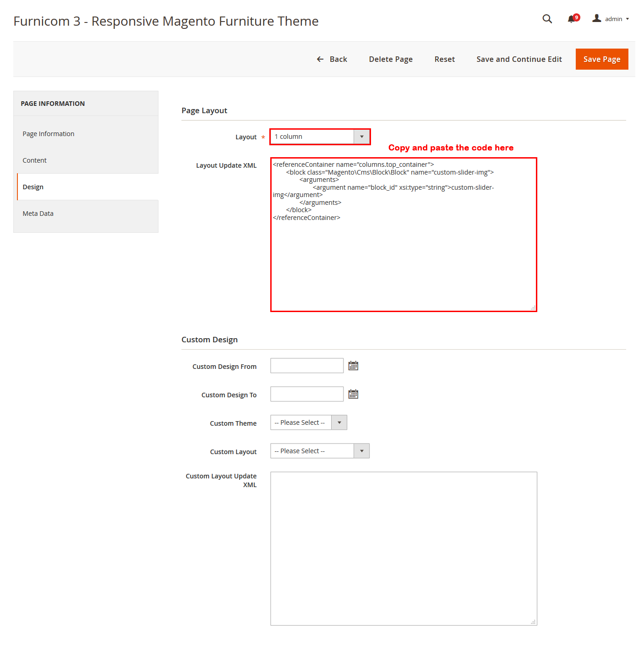Open the Layout dropdown showing 1 column

point(320,137)
